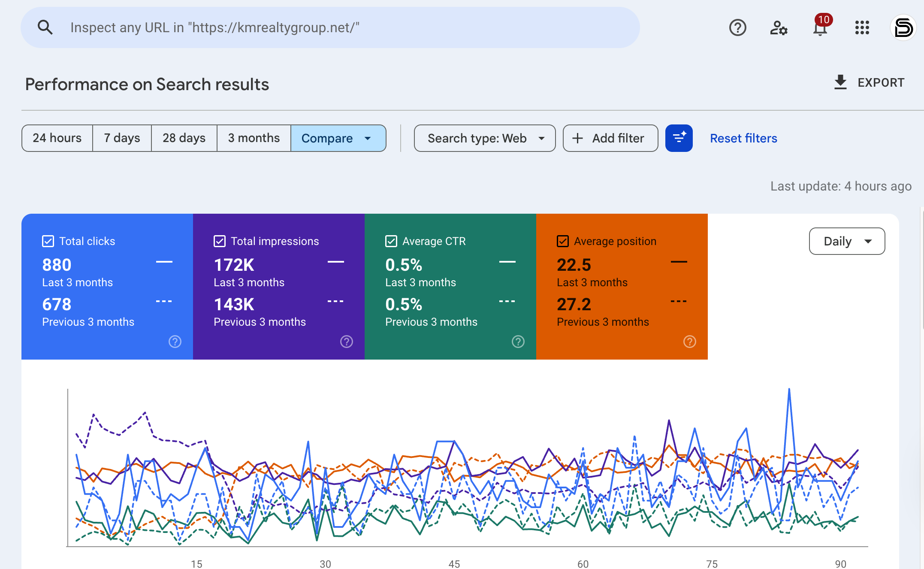Select the 7 days date range
924x569 pixels.
coord(122,138)
